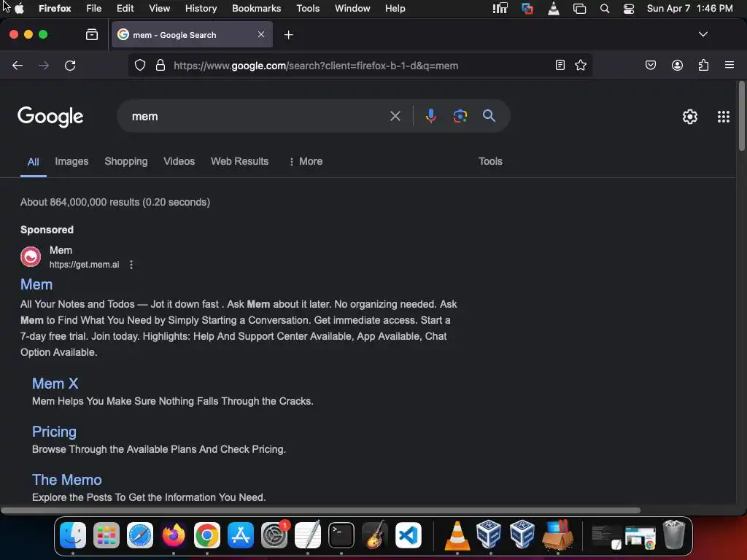This screenshot has height=560, width=747.
Task: Open ad options dots beside get.mem.ai
Action: point(131,265)
